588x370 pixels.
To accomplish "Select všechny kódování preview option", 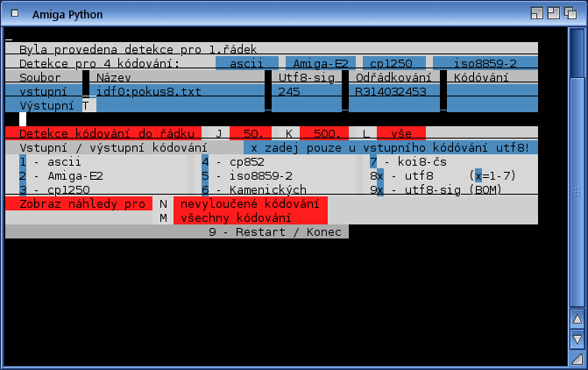I will click(249, 217).
